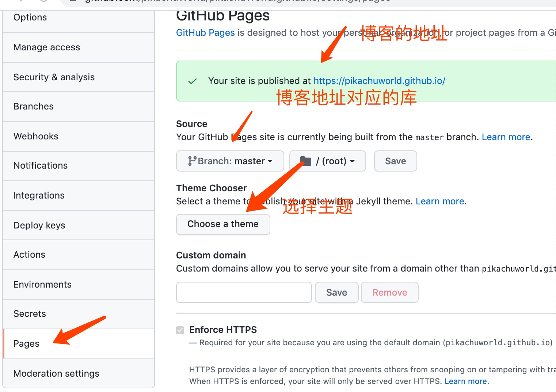This screenshot has height=392, width=556.
Task: Click Choose a theme button
Action: click(x=223, y=224)
